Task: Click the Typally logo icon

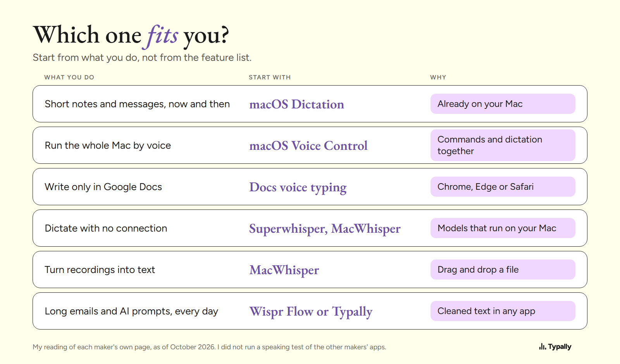Action: point(542,347)
